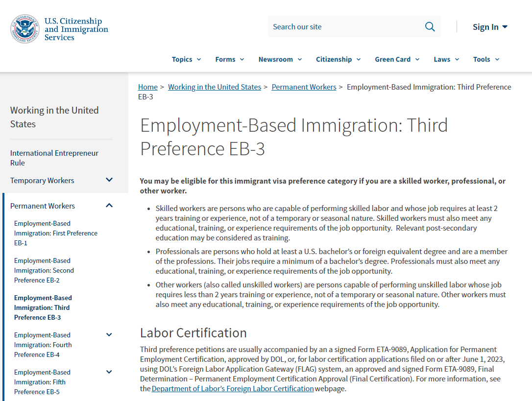Click the Permanent Workers breadcrumb link

tap(304, 87)
